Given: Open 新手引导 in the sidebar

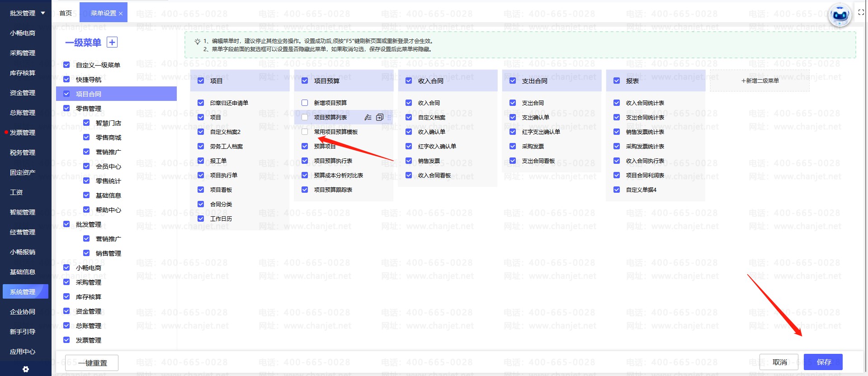Looking at the screenshot, I should [23, 332].
